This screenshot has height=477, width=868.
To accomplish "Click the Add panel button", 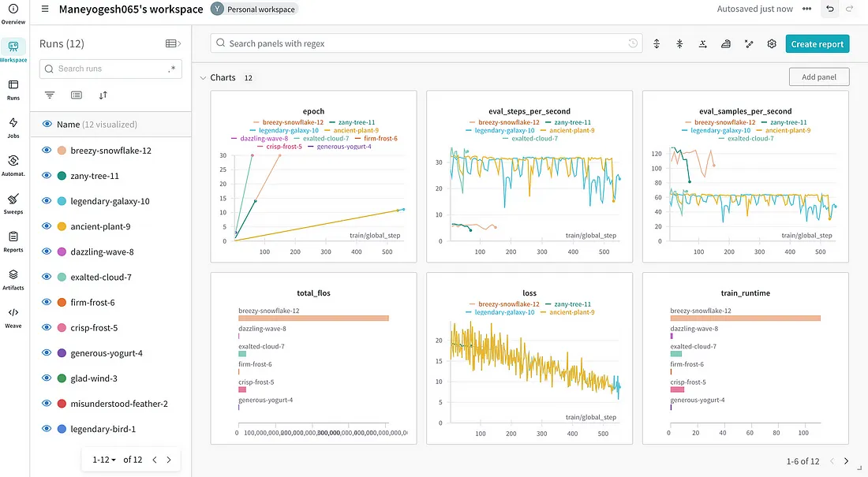I will click(x=819, y=77).
